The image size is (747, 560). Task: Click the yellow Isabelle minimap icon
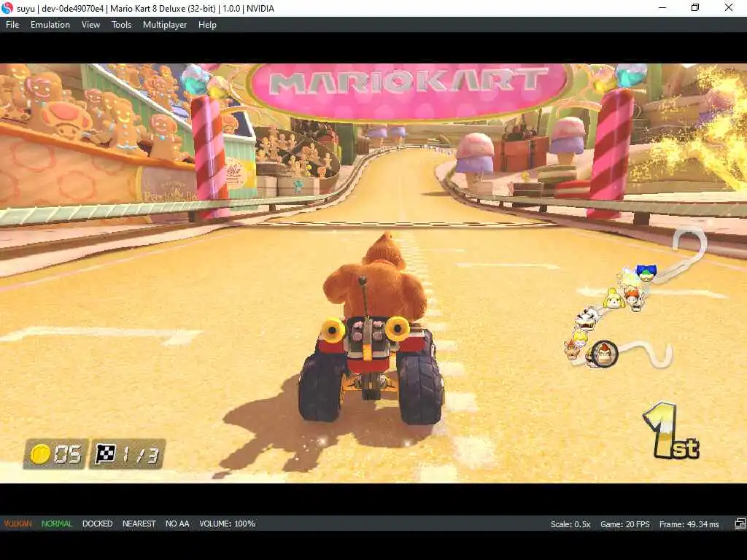point(614,298)
